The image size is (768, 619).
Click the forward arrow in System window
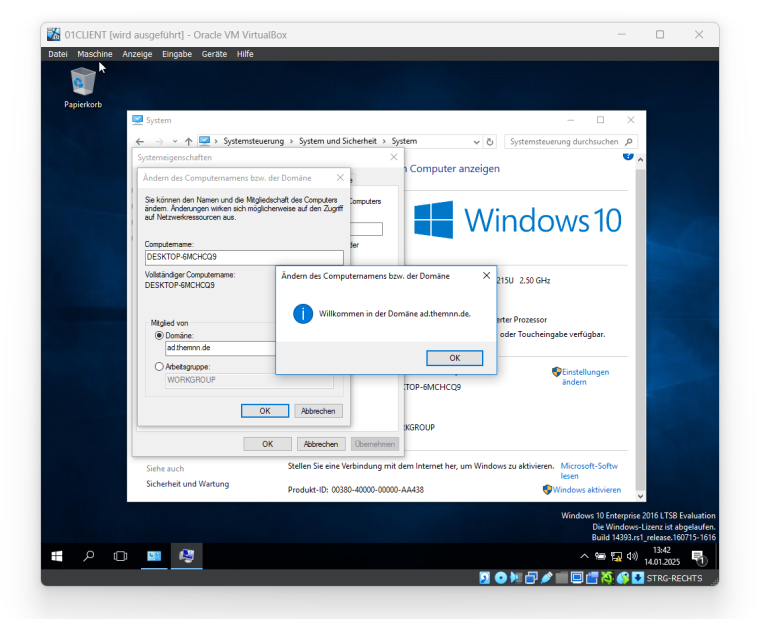pyautogui.click(x=159, y=142)
